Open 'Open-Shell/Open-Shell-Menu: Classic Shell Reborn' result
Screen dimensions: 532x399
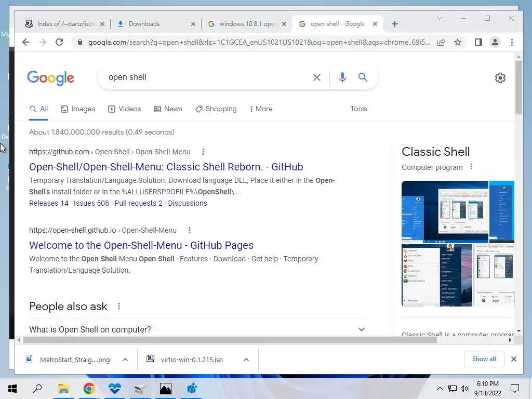click(x=166, y=167)
